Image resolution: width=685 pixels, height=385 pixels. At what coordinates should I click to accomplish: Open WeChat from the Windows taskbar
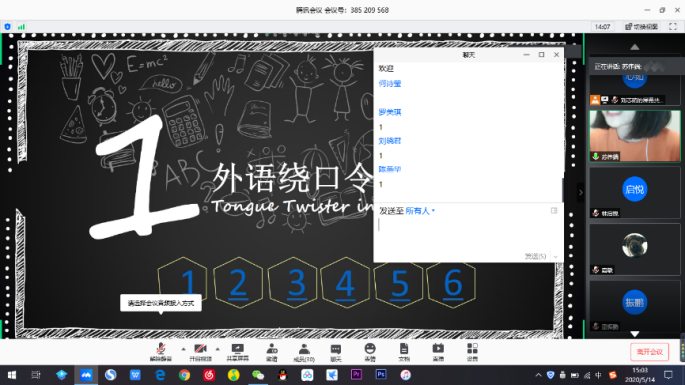258,375
